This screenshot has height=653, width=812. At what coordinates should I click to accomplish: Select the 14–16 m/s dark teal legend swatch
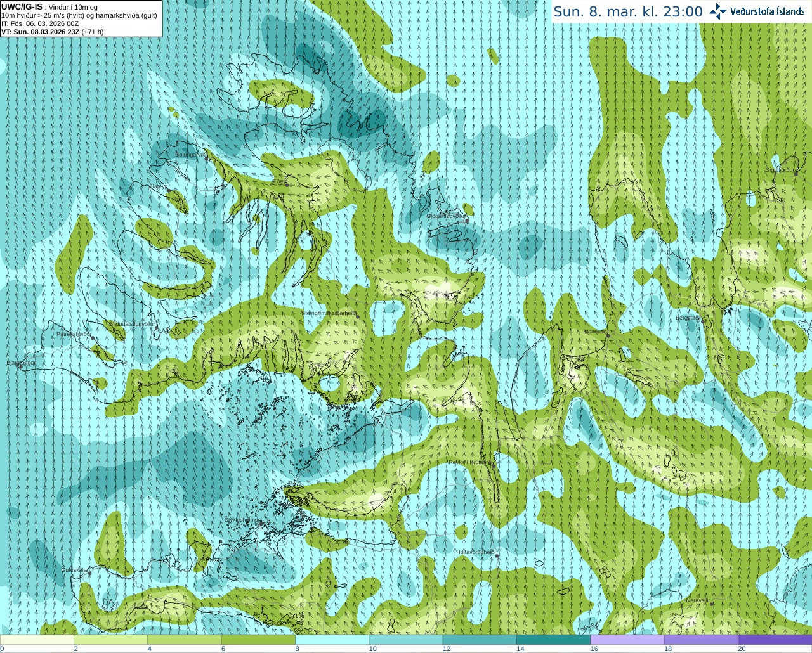pos(553,640)
